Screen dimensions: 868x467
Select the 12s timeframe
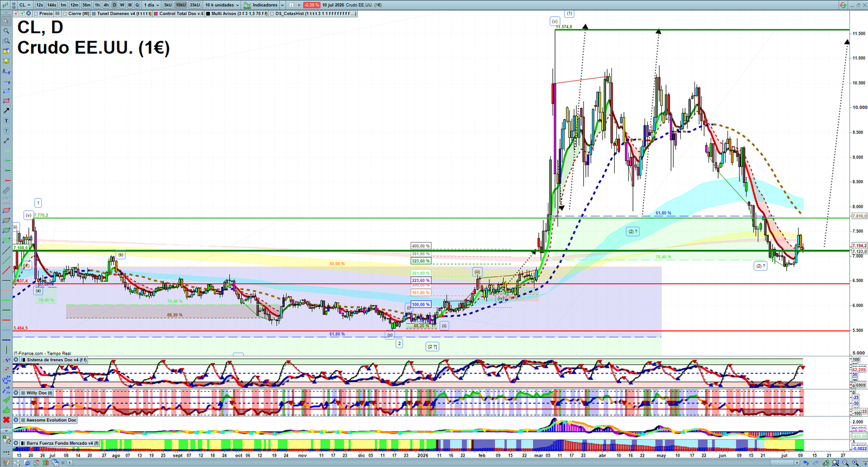pos(40,5)
